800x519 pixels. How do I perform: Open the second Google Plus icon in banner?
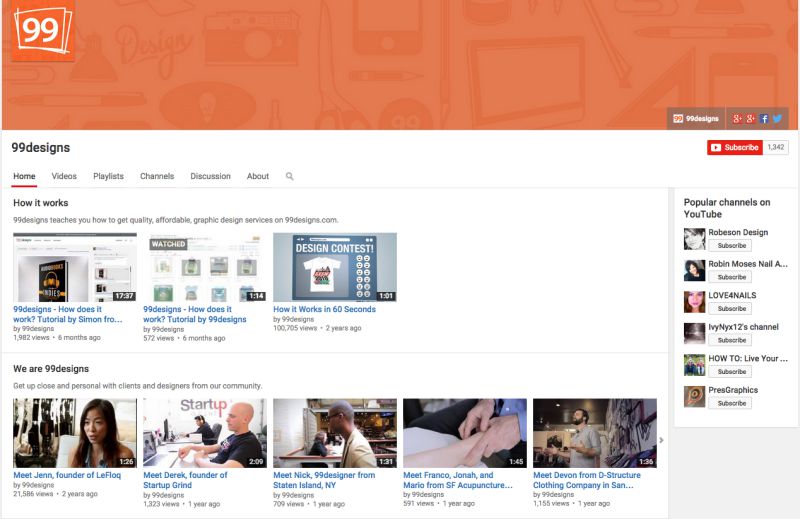(751, 118)
